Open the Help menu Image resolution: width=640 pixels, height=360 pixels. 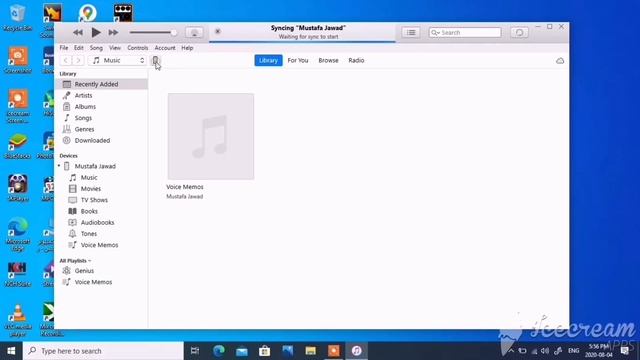tap(187, 48)
